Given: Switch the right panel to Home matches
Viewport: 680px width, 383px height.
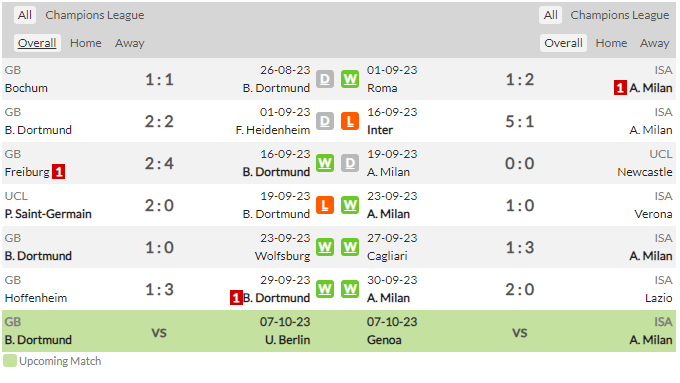Looking at the screenshot, I should tap(611, 43).
